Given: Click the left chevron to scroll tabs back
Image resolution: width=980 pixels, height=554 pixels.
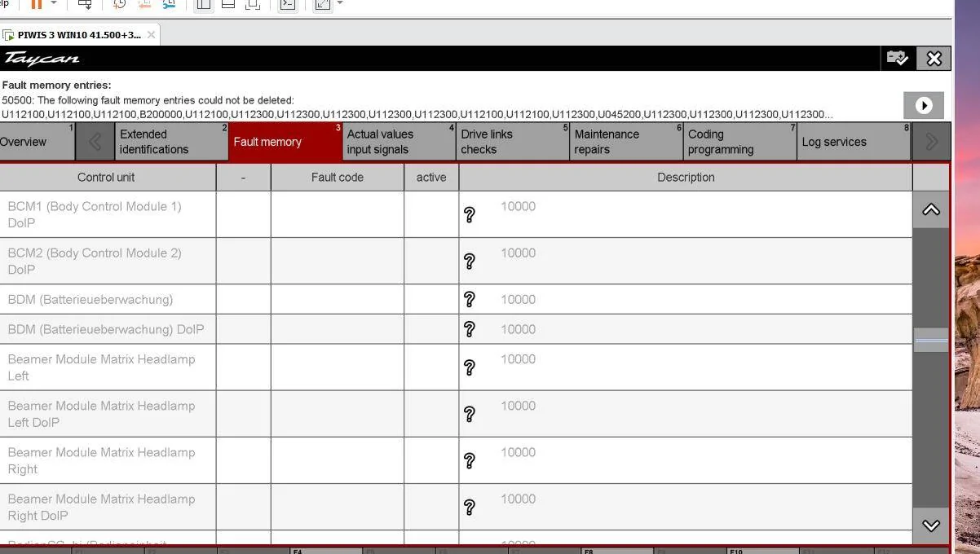Looking at the screenshot, I should coord(95,142).
